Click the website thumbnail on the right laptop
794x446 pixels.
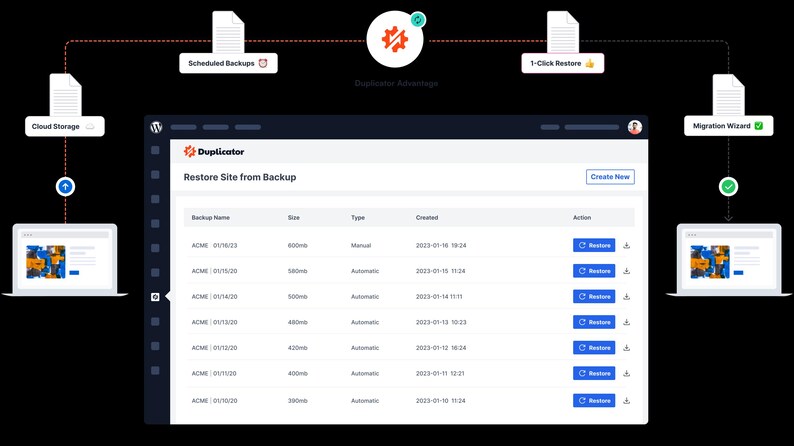tap(710, 262)
